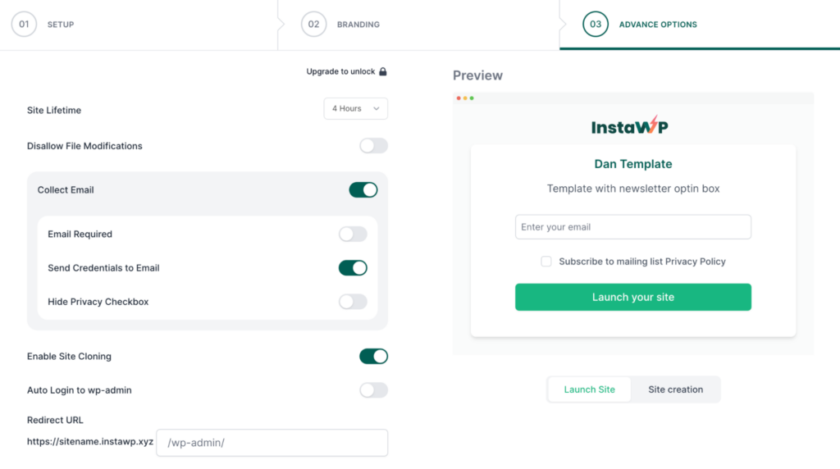
Task: Toggle Disallow File Modifications switch
Action: point(373,146)
